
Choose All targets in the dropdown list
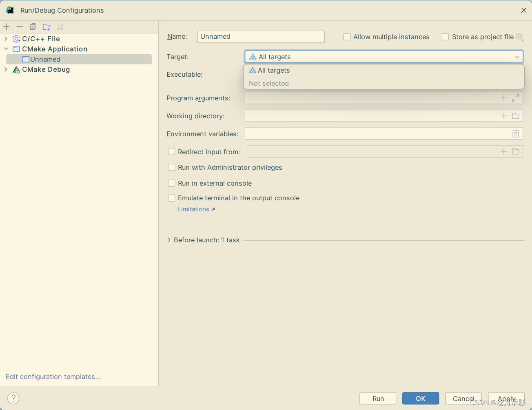[x=383, y=70]
